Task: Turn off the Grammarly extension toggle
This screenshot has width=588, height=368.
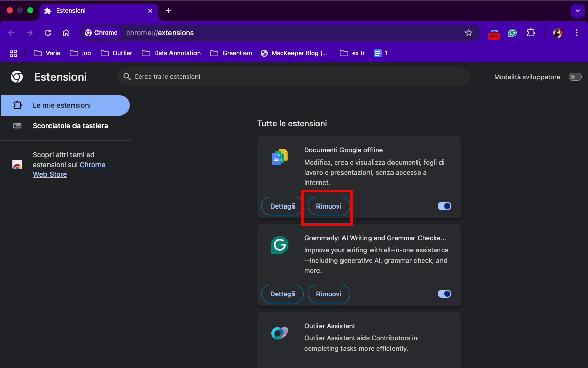Action: [x=444, y=294]
